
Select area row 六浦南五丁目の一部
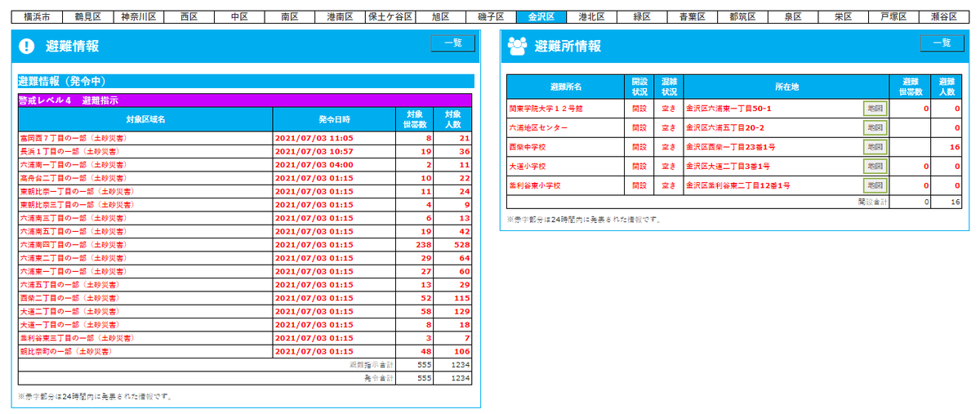245,231
